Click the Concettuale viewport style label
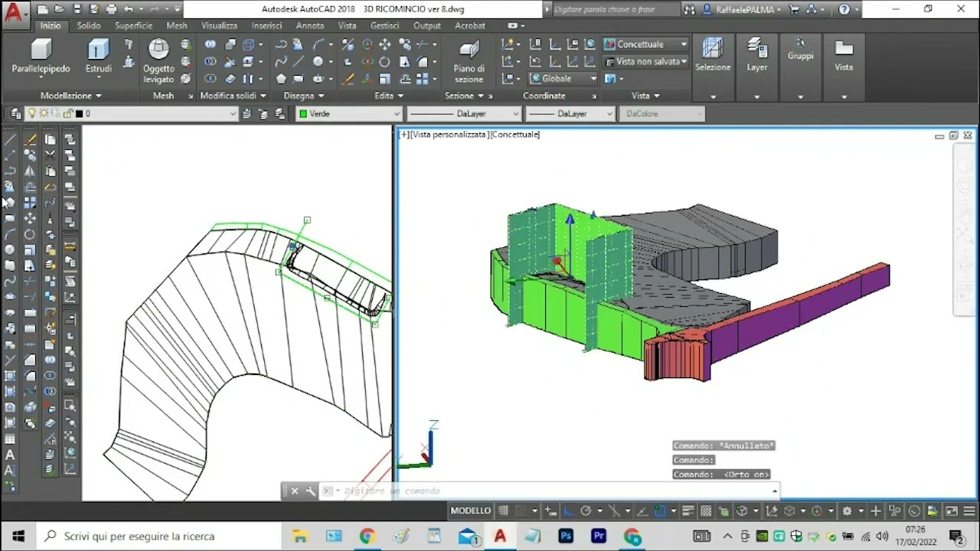 click(x=515, y=135)
